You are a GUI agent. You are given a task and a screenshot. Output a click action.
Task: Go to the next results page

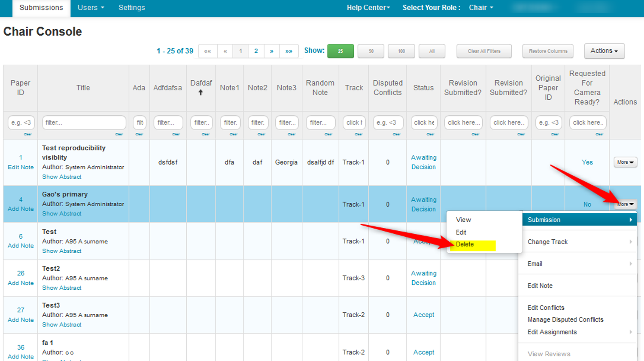pos(272,51)
